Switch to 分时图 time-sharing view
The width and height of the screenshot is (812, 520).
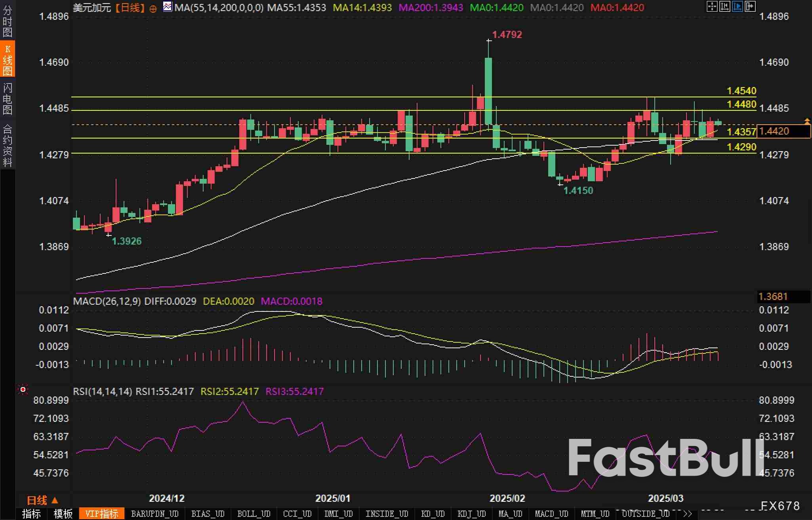7,21
